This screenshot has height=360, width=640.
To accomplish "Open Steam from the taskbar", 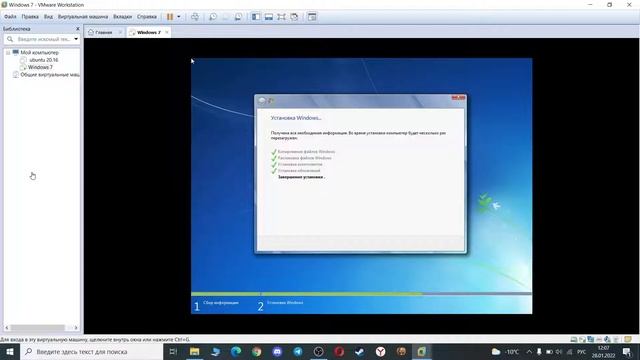I will click(360, 351).
